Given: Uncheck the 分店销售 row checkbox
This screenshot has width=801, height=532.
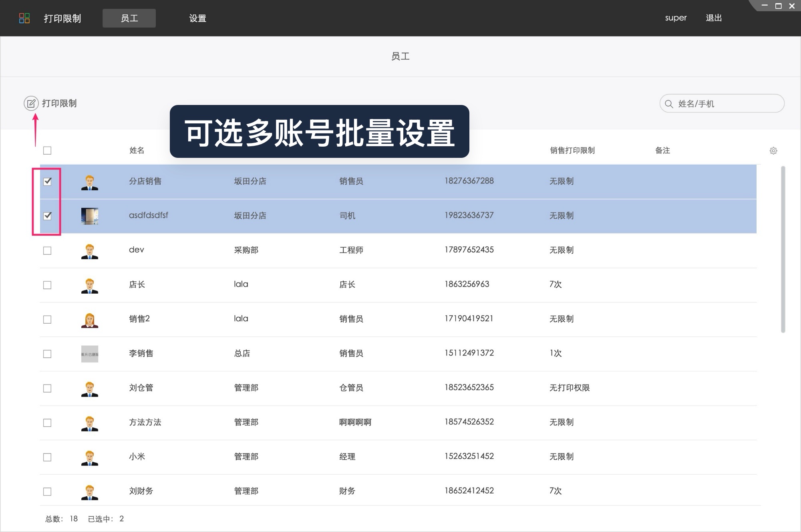Looking at the screenshot, I should 48,181.
